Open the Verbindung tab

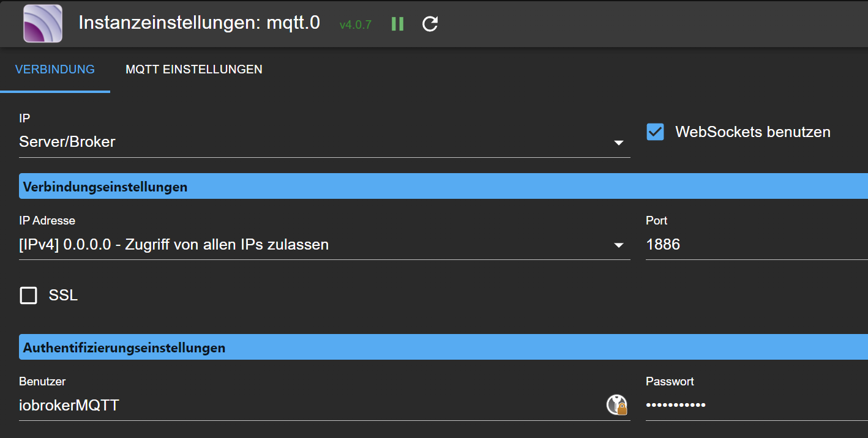pos(55,70)
